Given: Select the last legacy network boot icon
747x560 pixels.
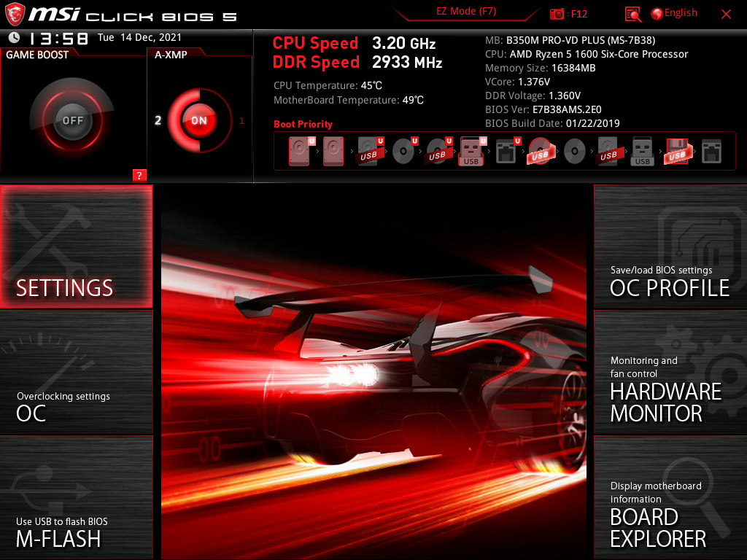Looking at the screenshot, I should click(x=711, y=152).
